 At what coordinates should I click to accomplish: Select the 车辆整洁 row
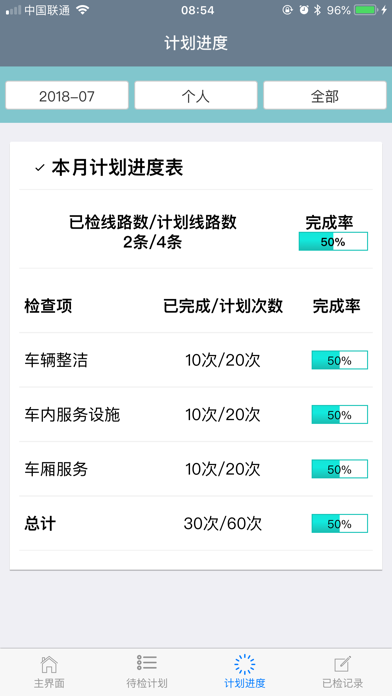(196, 360)
